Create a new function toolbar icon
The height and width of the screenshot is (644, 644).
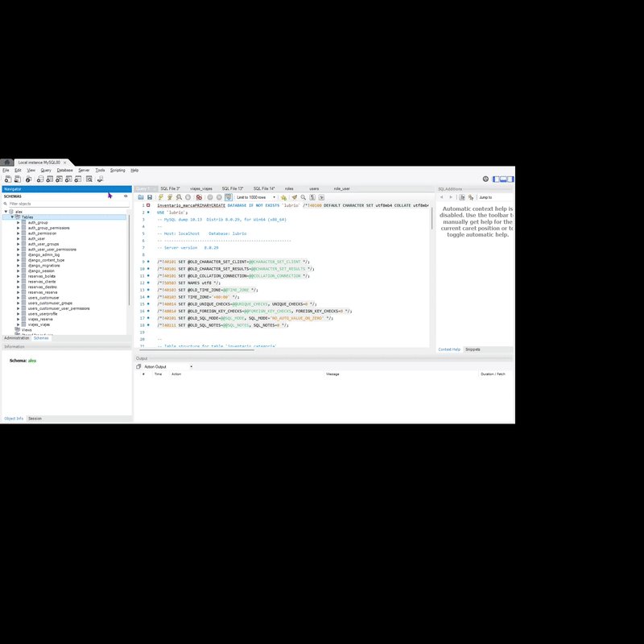[x=78, y=179]
